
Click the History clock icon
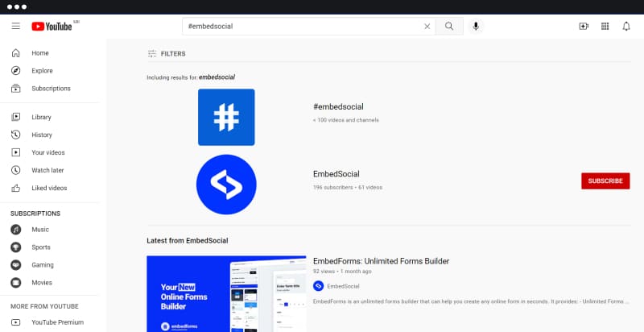tap(15, 135)
